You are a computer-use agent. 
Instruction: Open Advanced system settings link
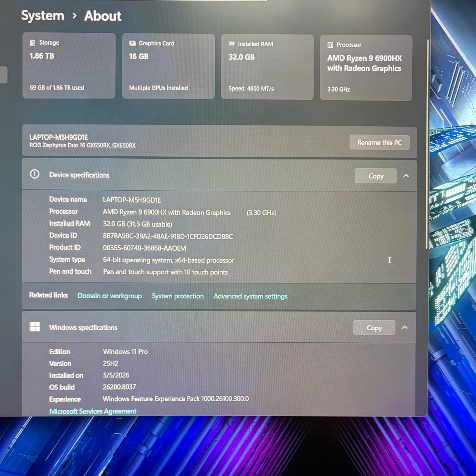coord(250,296)
